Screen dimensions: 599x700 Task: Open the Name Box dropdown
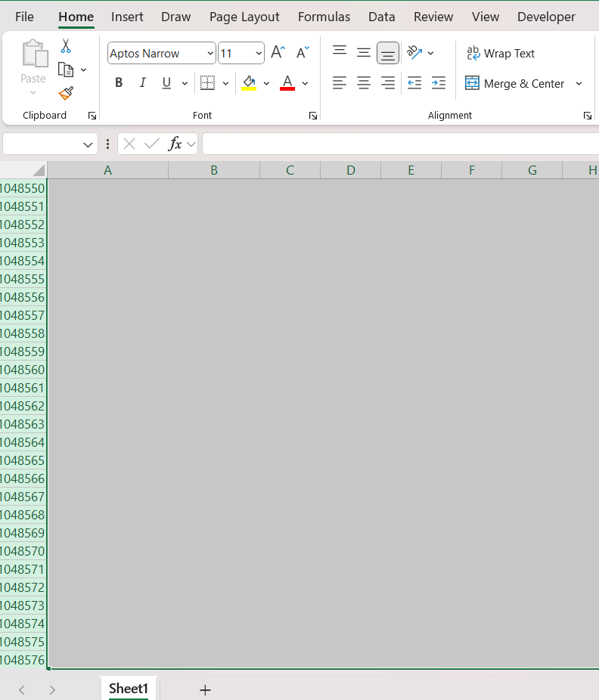(x=88, y=144)
